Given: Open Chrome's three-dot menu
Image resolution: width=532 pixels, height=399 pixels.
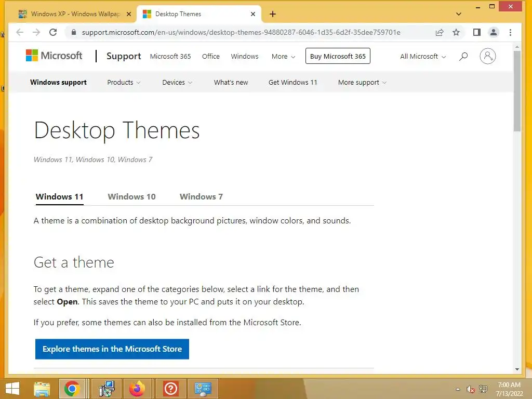Looking at the screenshot, I should (510, 32).
